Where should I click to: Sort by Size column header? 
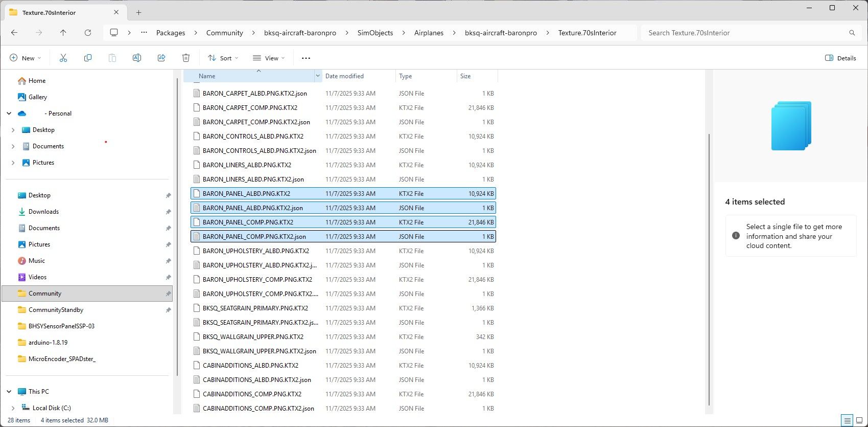[477, 76]
